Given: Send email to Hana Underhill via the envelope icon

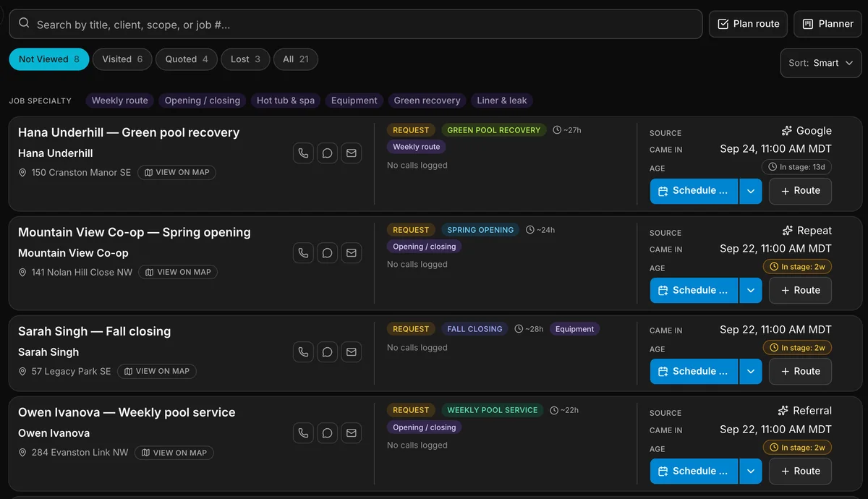Looking at the screenshot, I should 351,153.
